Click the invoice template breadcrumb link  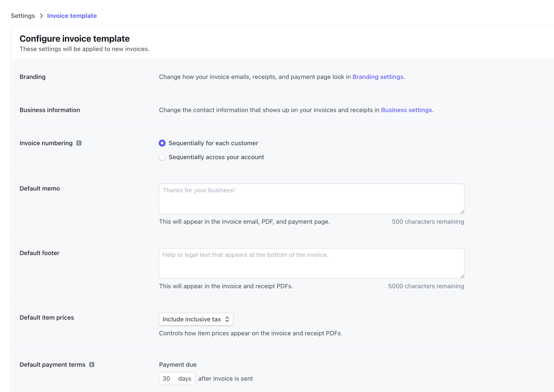72,15
